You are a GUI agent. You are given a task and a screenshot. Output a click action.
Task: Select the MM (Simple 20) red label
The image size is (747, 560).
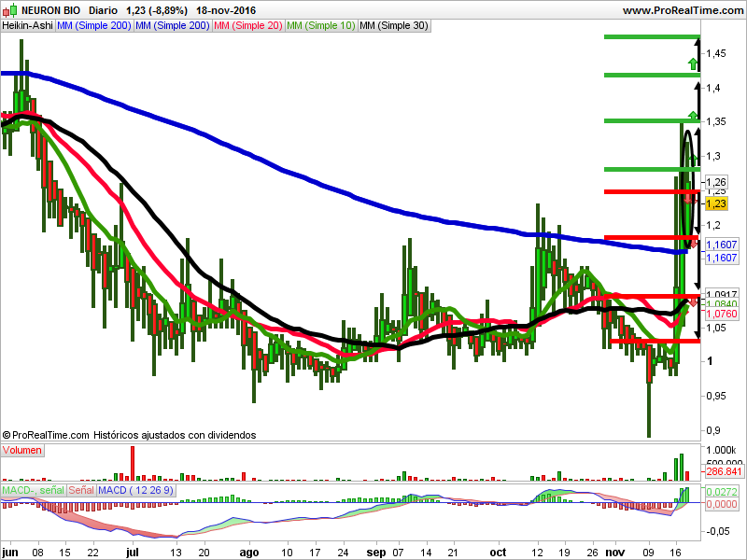tap(248, 26)
